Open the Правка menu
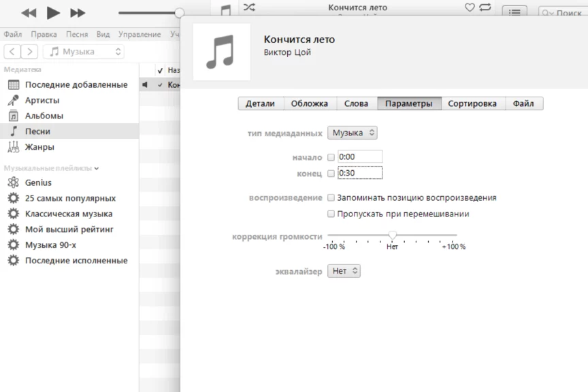This screenshot has height=392, width=588. 44,34
